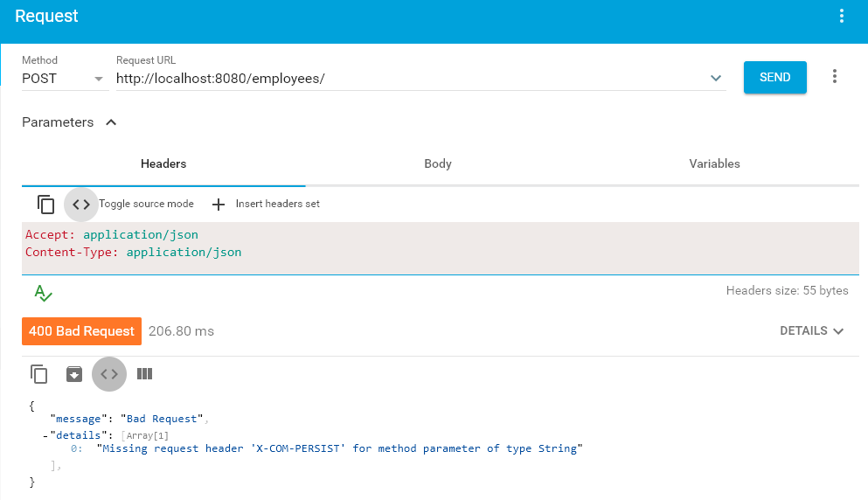Switch to the Variables tab
The width and height of the screenshot is (868, 500).
click(714, 163)
